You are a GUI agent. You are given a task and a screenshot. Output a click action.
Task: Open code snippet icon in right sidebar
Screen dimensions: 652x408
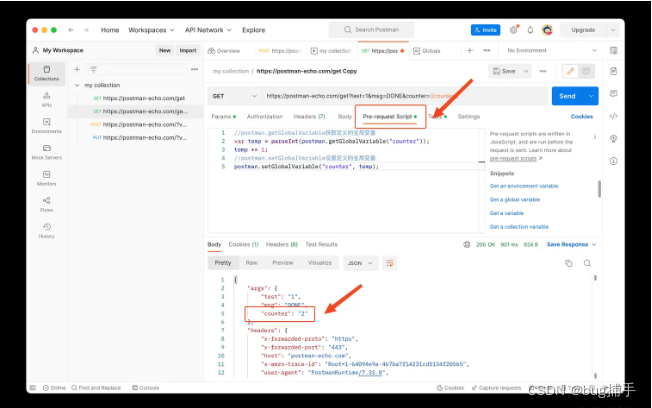613,116
